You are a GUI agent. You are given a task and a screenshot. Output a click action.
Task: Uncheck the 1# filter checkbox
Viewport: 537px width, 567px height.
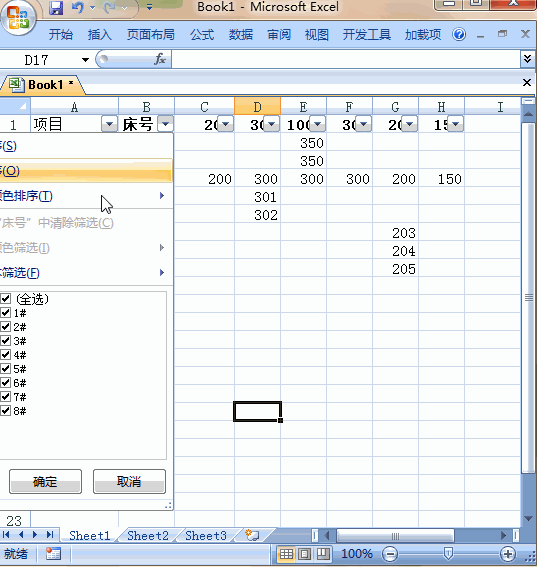(x=5, y=313)
